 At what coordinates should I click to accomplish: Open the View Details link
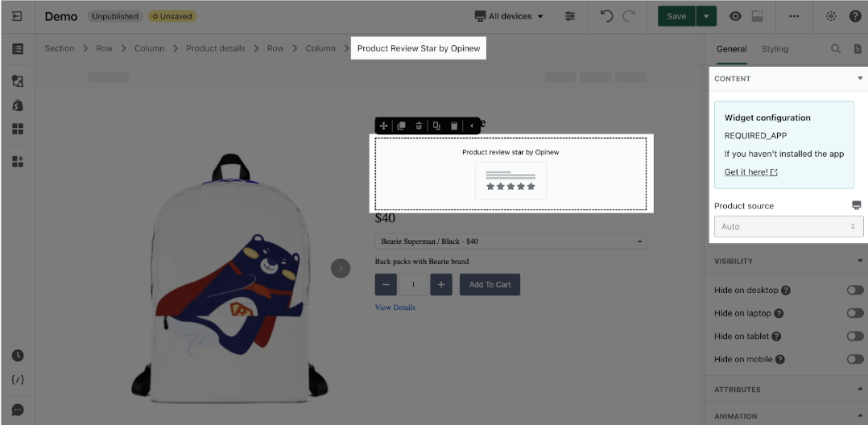(395, 307)
